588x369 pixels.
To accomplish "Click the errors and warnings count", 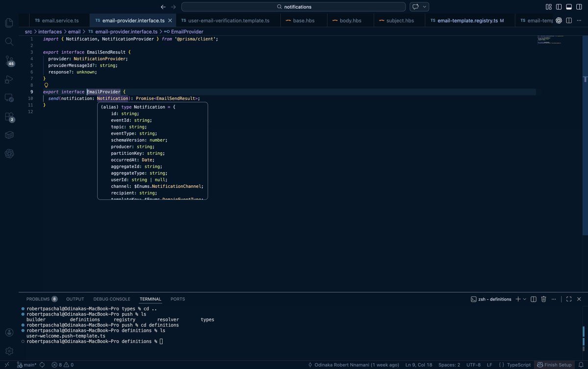I will click(x=63, y=365).
